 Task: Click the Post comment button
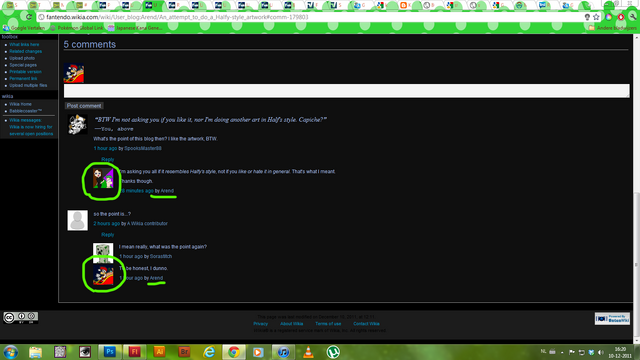tap(84, 106)
